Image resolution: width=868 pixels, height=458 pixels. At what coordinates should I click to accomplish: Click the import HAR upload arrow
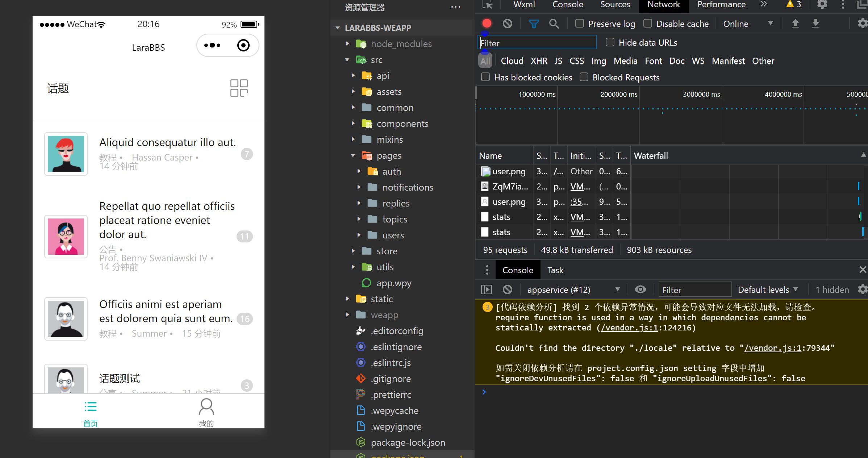[796, 24]
